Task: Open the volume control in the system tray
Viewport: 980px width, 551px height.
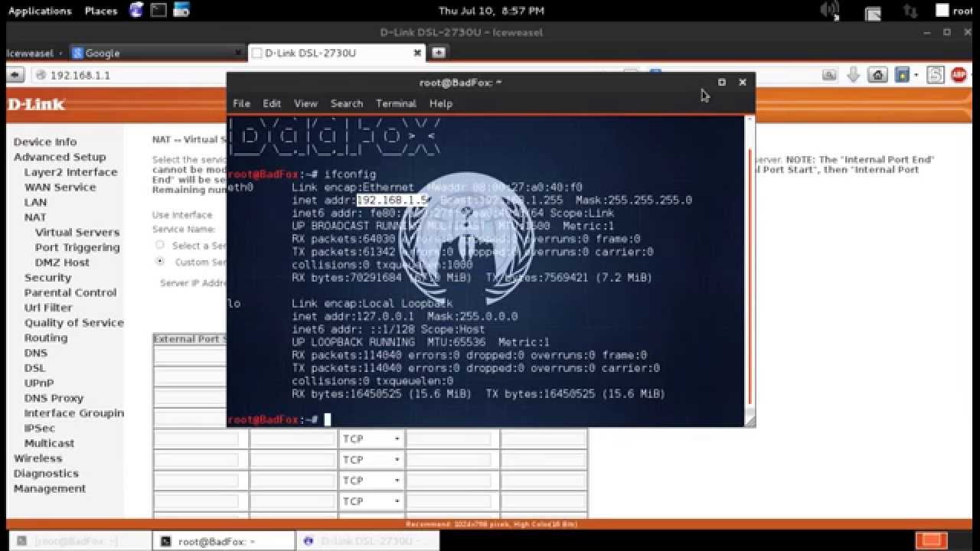Action: (x=830, y=10)
